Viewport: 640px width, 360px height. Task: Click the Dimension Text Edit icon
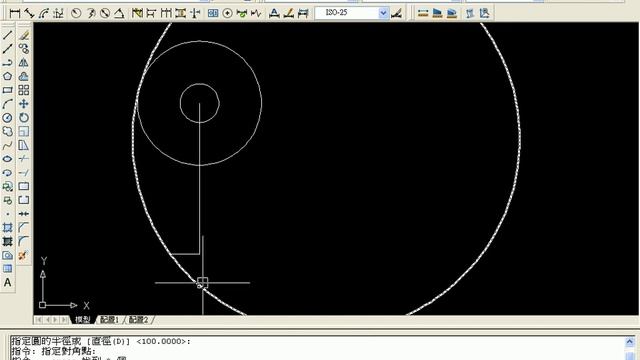(x=289, y=13)
